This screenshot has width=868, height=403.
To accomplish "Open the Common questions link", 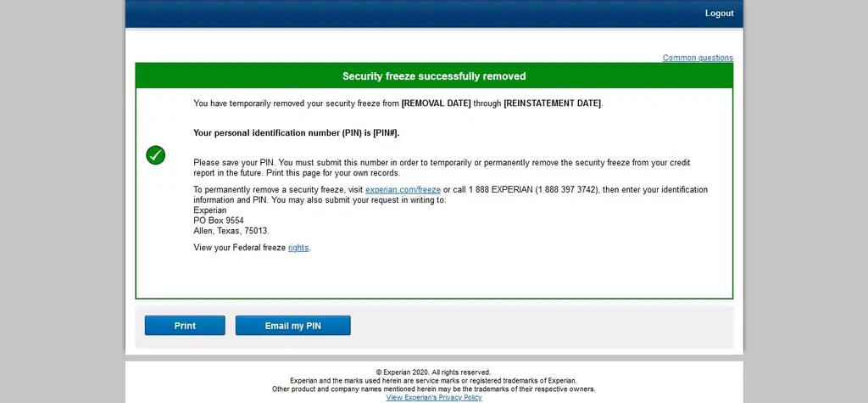I will click(x=698, y=58).
